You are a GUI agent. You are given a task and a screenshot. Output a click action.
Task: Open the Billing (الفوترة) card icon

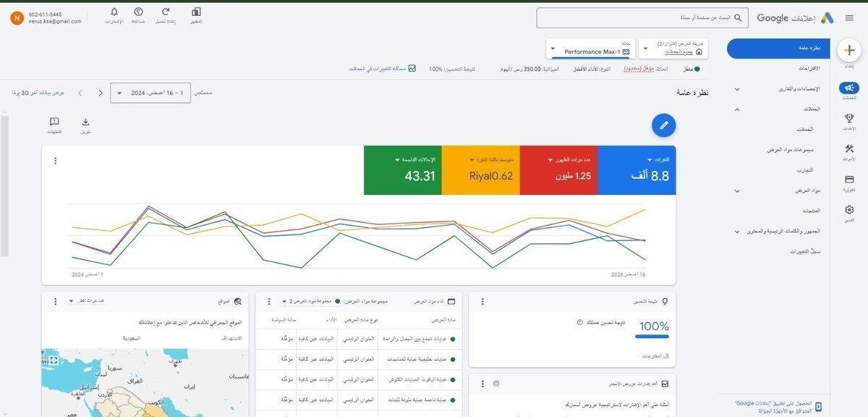(848, 180)
